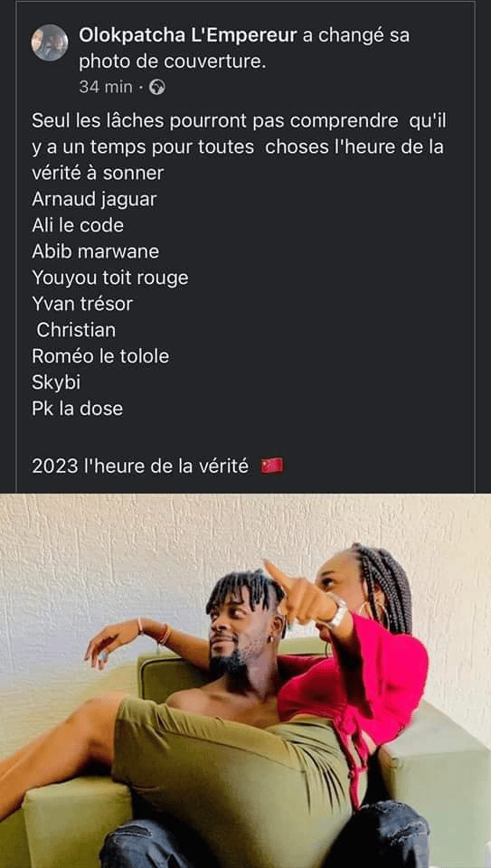Click the silver wristwatch in the photo
This screenshot has width=491, height=868.
point(336,613)
